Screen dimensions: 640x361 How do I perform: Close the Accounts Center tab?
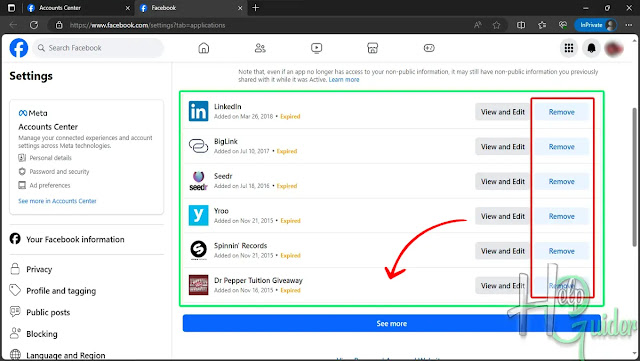[128, 8]
